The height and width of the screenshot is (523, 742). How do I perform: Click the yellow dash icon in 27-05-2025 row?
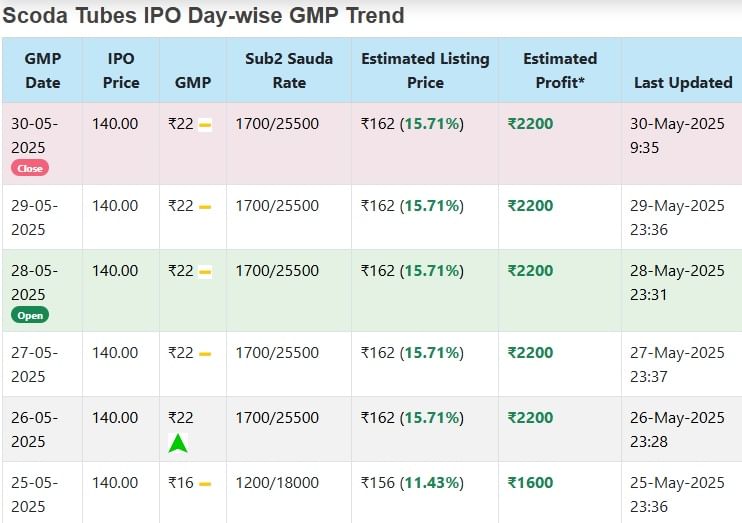[205, 354]
